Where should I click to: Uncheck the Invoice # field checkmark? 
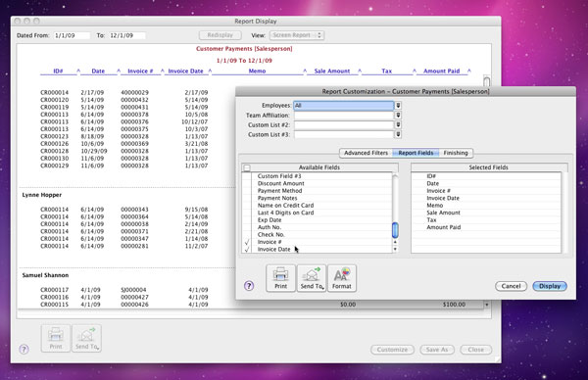[x=247, y=242]
